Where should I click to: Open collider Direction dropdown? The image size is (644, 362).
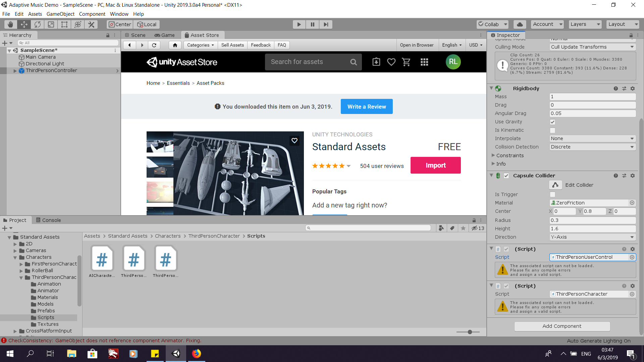[593, 237]
